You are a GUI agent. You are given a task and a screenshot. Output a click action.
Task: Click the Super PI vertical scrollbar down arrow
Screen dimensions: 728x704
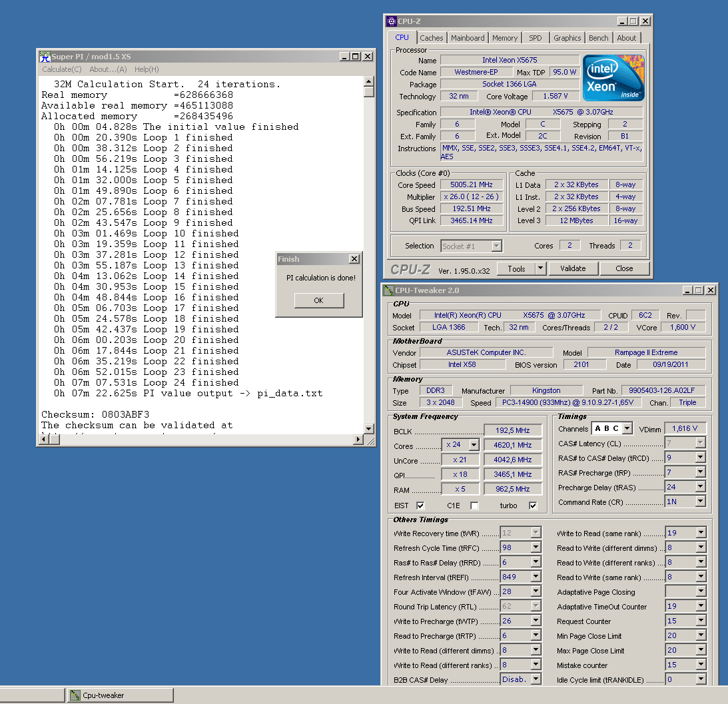368,429
